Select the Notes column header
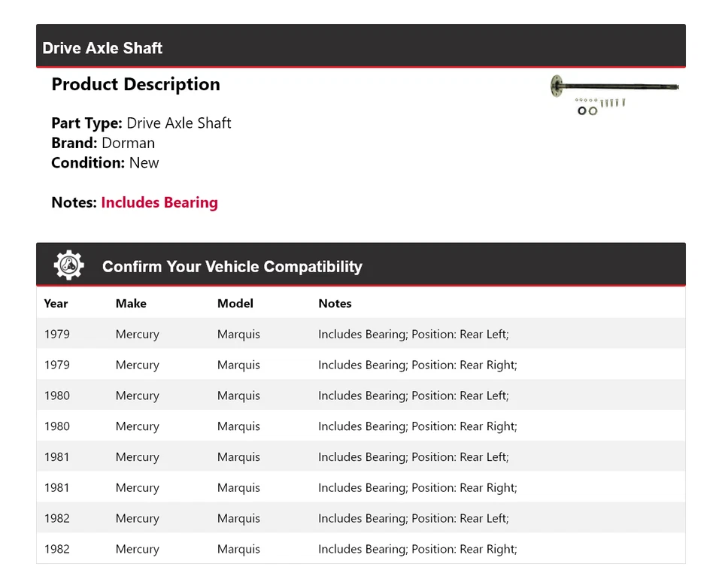 pos(335,304)
